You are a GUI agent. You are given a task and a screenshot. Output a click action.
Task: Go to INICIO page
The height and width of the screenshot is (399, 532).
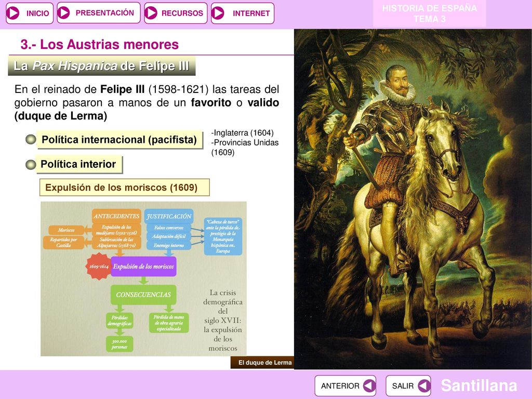(x=30, y=13)
